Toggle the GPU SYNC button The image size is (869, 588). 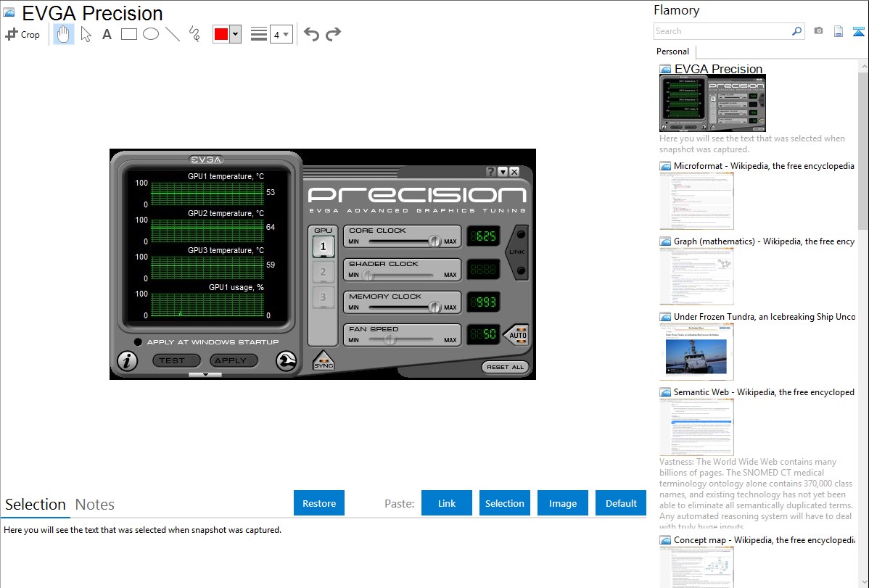tap(324, 361)
